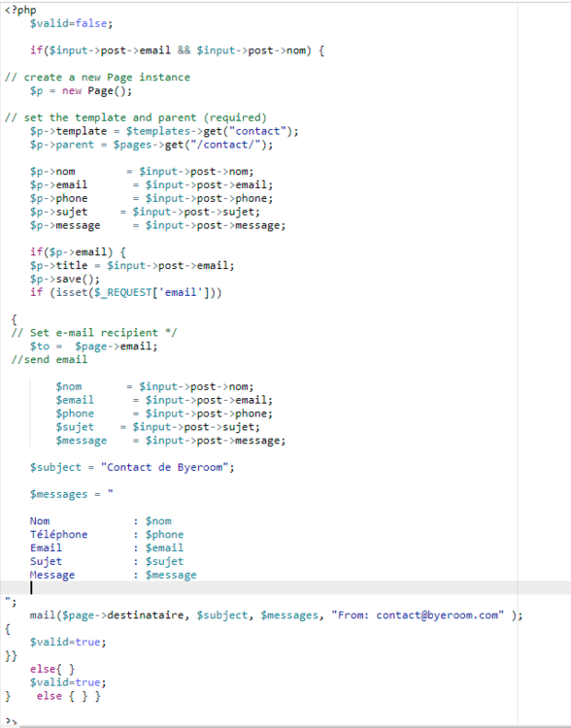Click the else{ } line without trailing brace

(x=52, y=670)
